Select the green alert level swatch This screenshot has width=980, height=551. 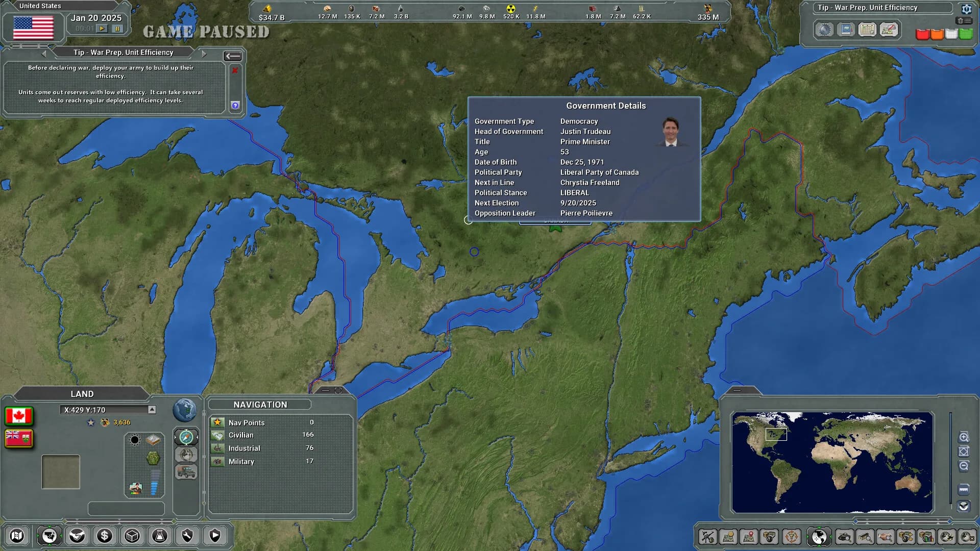coord(966,34)
